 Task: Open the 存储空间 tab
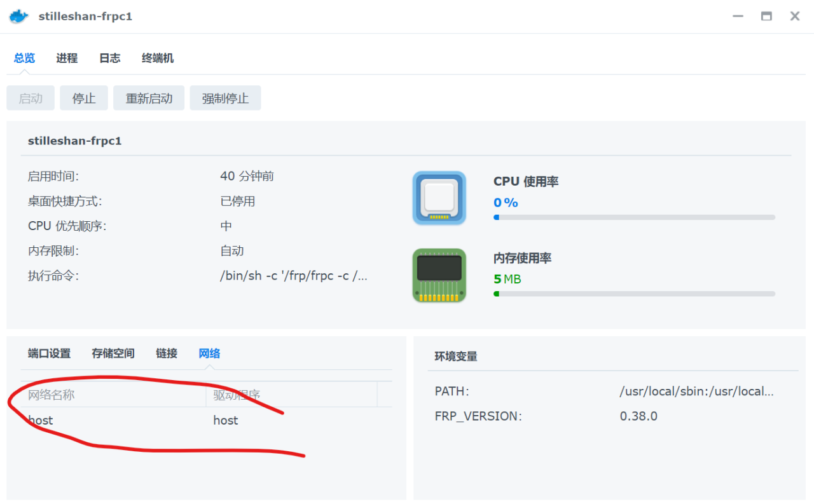click(113, 353)
